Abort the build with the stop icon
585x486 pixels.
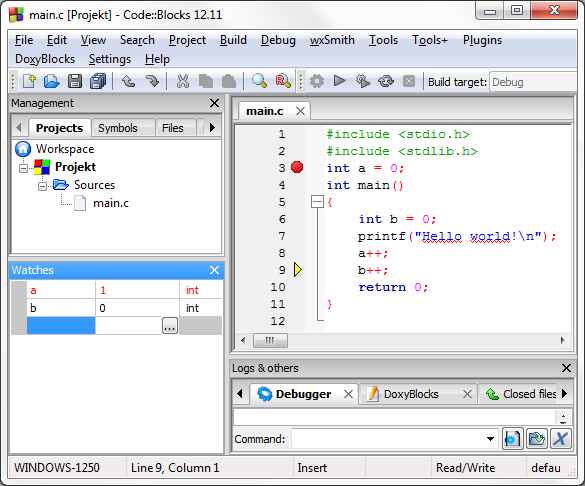click(409, 81)
